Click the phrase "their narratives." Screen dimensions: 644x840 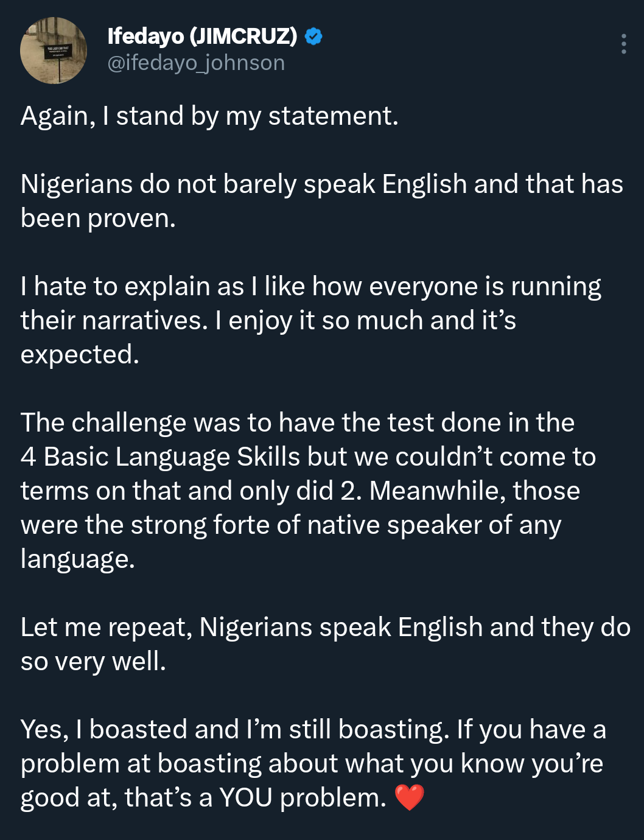click(x=114, y=320)
